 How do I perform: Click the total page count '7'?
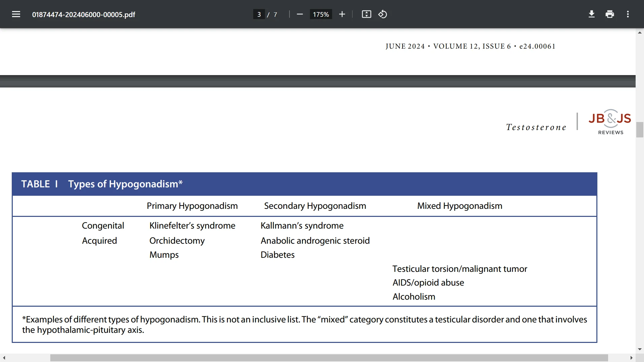coord(275,14)
